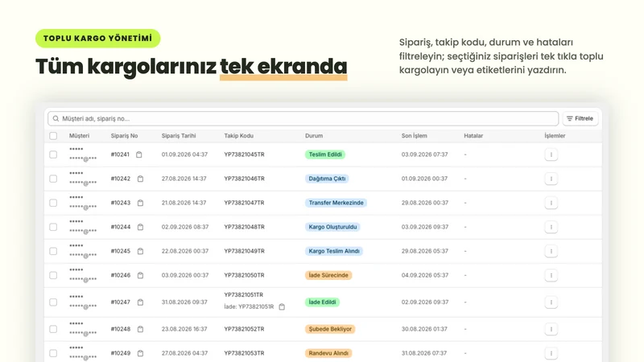The width and height of the screenshot is (644, 362).
Task: Copy order number #10241
Action: tap(138, 154)
